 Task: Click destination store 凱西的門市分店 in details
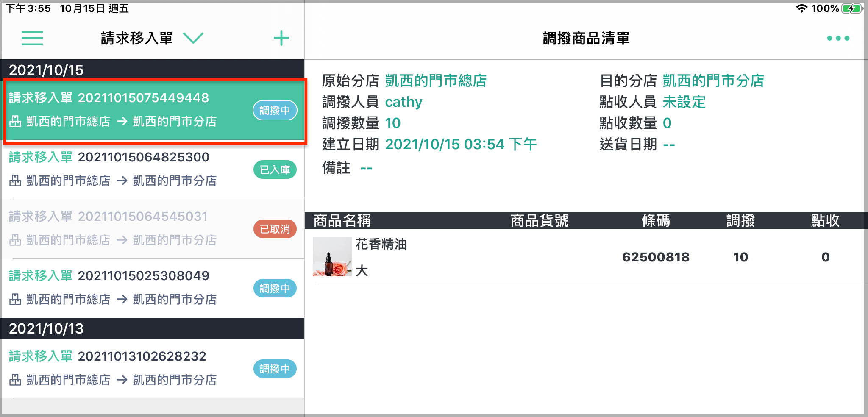713,81
